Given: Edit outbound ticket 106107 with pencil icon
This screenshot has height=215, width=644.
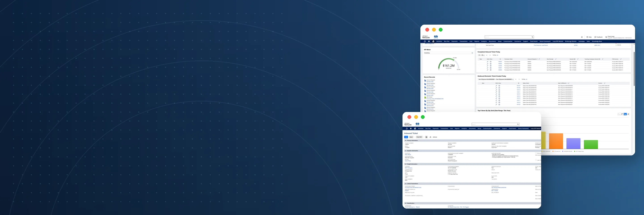Looking at the screenshot, I should coord(496,86).
